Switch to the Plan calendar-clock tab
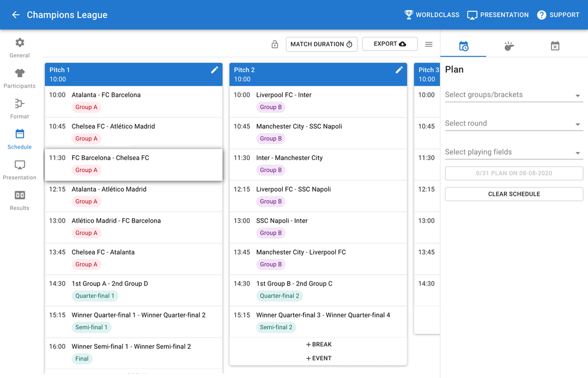Image resolution: width=588 pixels, height=378 pixels. 463,46
